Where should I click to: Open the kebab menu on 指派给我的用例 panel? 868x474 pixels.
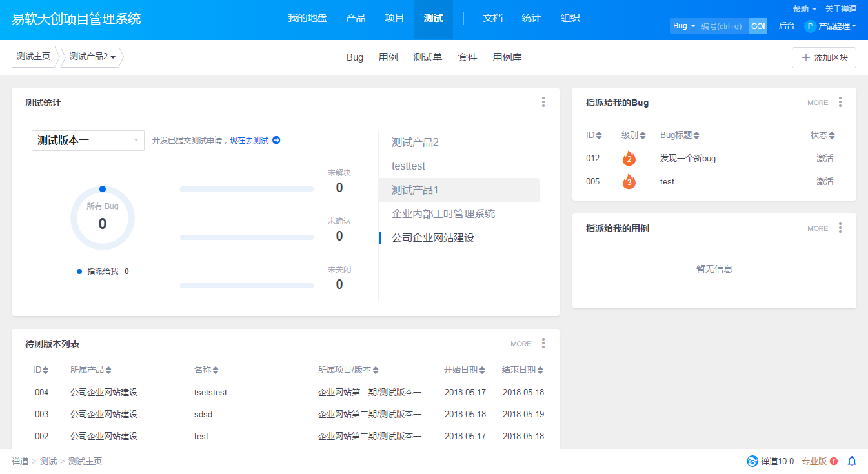(x=840, y=228)
